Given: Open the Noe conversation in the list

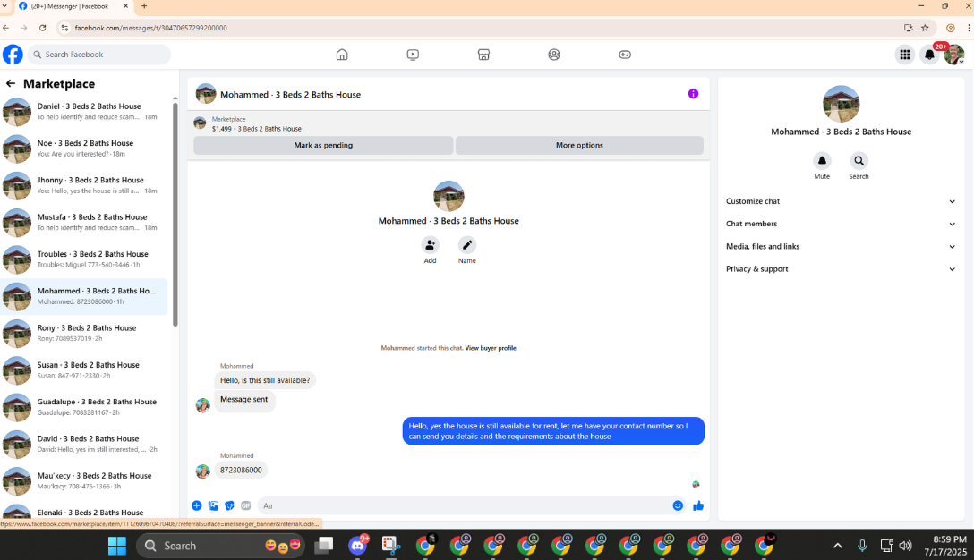Looking at the screenshot, I should [x=84, y=148].
